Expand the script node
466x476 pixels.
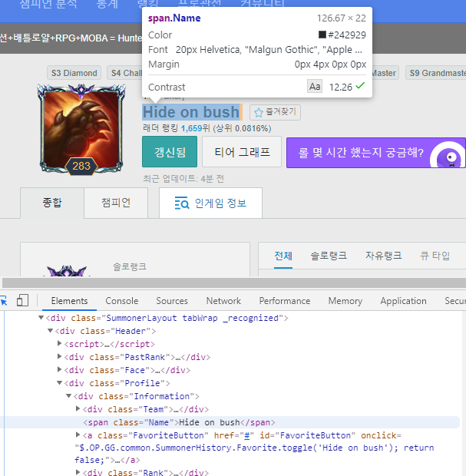coord(60,343)
